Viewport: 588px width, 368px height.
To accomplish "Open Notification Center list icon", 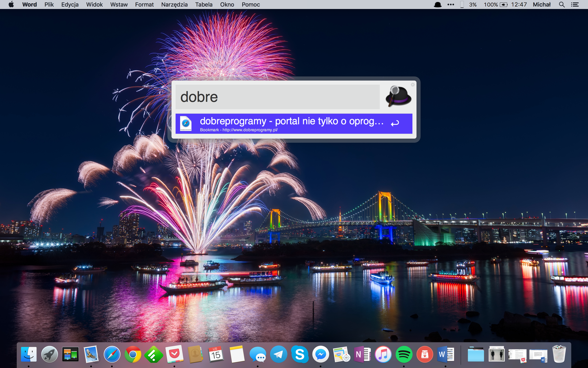I will pos(575,5).
